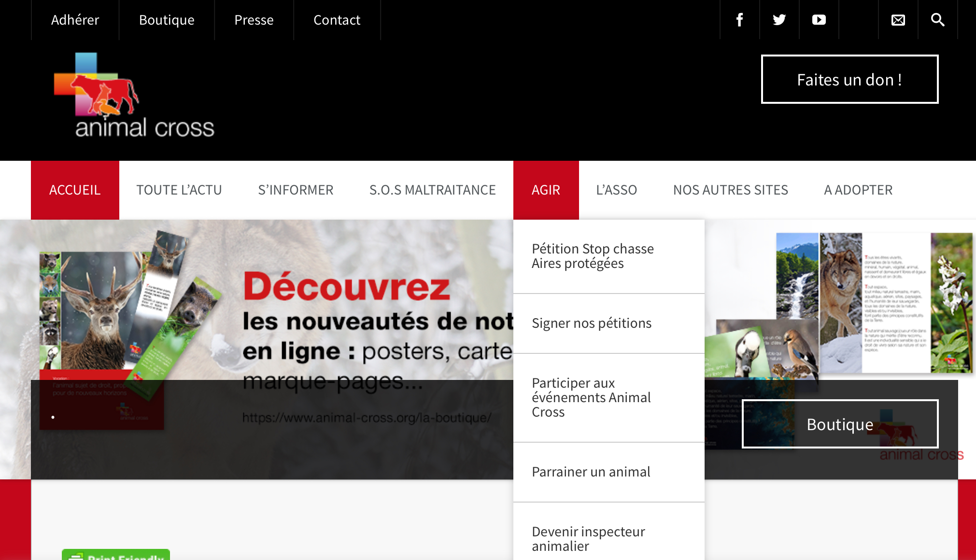Select Participer aux événements Animal Cross

coord(608,398)
